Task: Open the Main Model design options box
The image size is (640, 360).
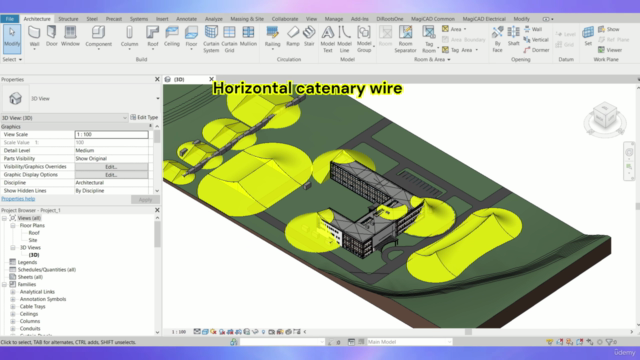Action: click(409, 342)
